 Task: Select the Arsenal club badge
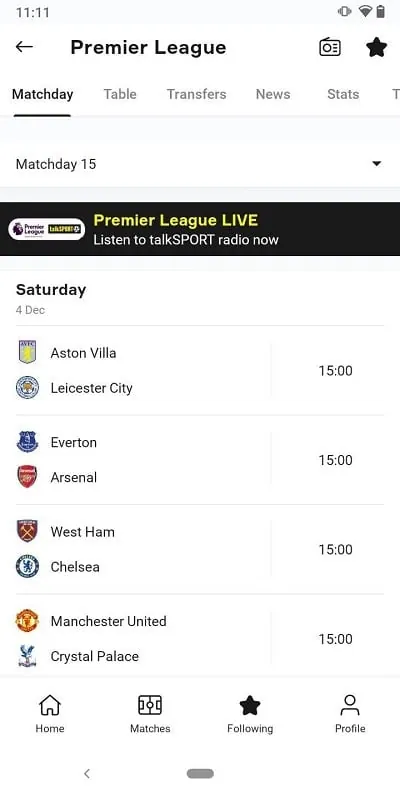click(x=28, y=477)
